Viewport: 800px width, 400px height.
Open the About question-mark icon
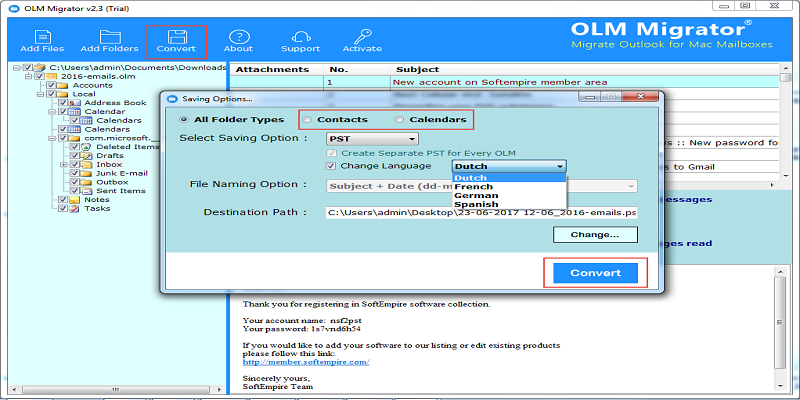pyautogui.click(x=238, y=37)
